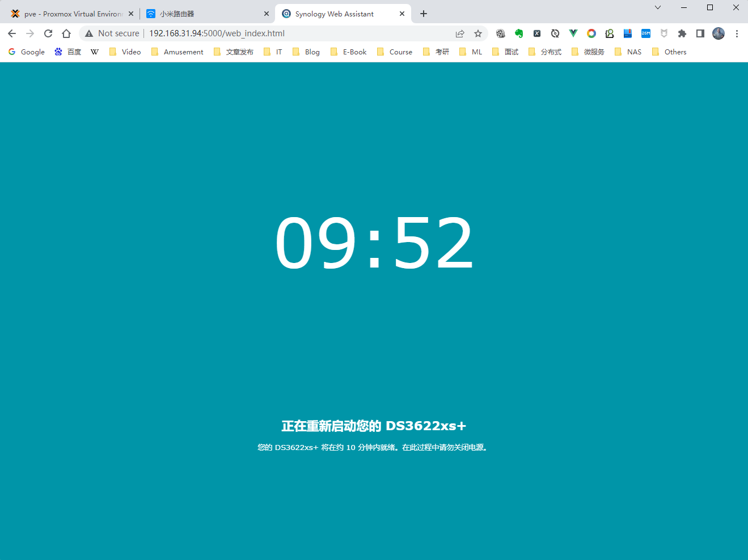The width and height of the screenshot is (748, 560).
Task: Expand the Amusement bookmarks folder
Action: [x=178, y=52]
